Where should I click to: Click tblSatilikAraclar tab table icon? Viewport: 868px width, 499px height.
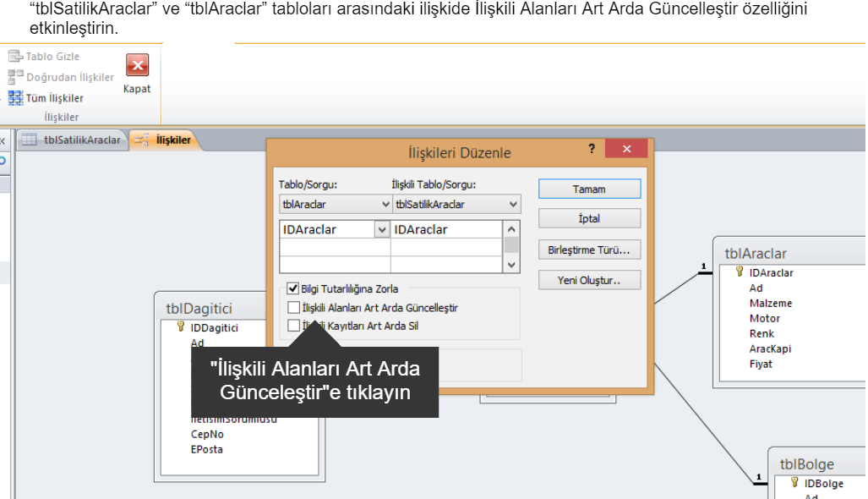tap(29, 140)
